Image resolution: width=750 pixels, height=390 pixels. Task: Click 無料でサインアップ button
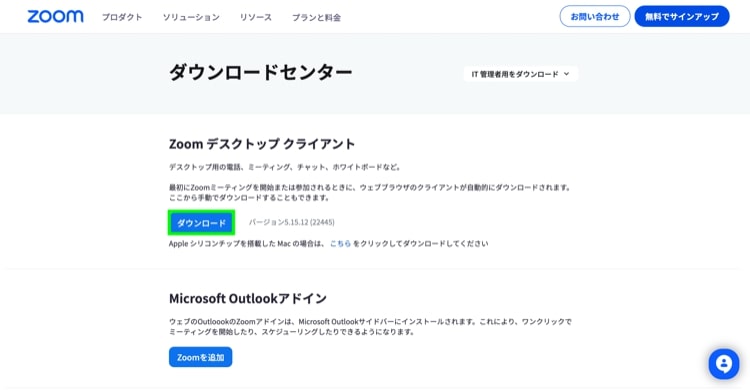click(x=682, y=16)
